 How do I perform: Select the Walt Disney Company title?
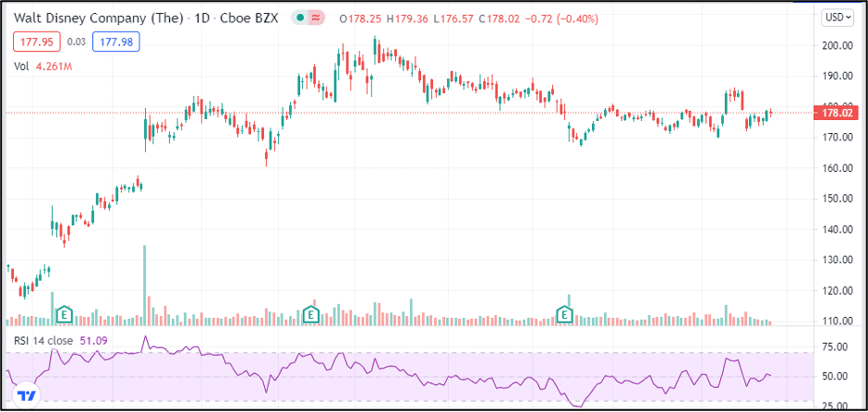tap(98, 18)
